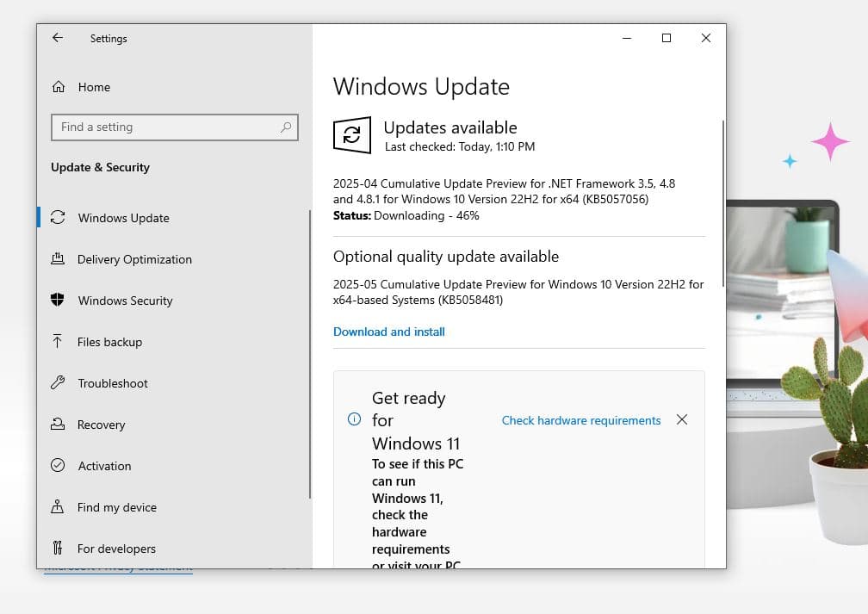This screenshot has height=614, width=868.
Task: Click the Activation checkmark icon
Action: point(58,466)
